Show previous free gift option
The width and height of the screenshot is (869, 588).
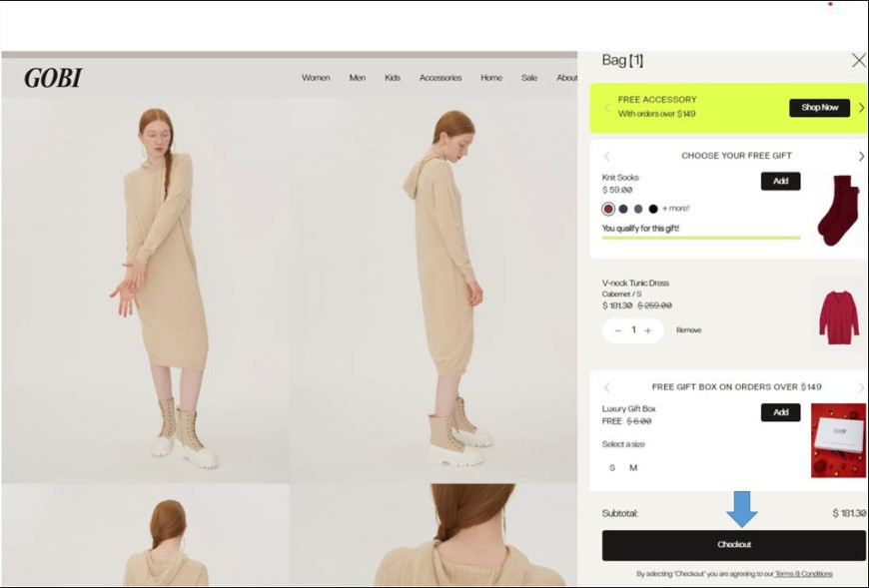coord(606,156)
